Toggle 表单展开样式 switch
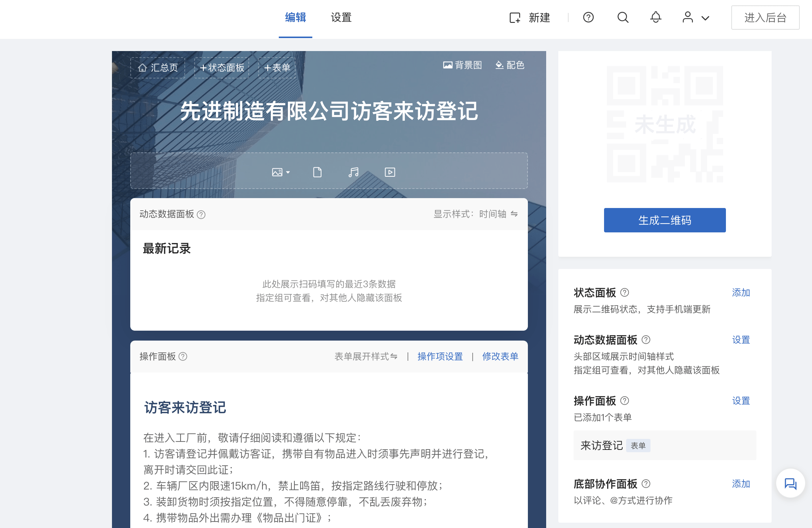Image resolution: width=812 pixels, height=528 pixels. pyautogui.click(x=394, y=356)
